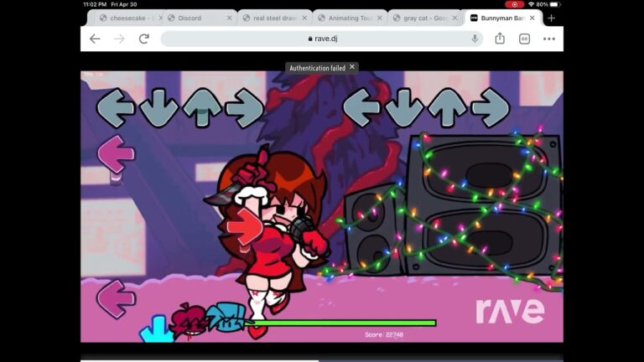
Task: Open the tab switcher showing 66
Action: (x=524, y=39)
